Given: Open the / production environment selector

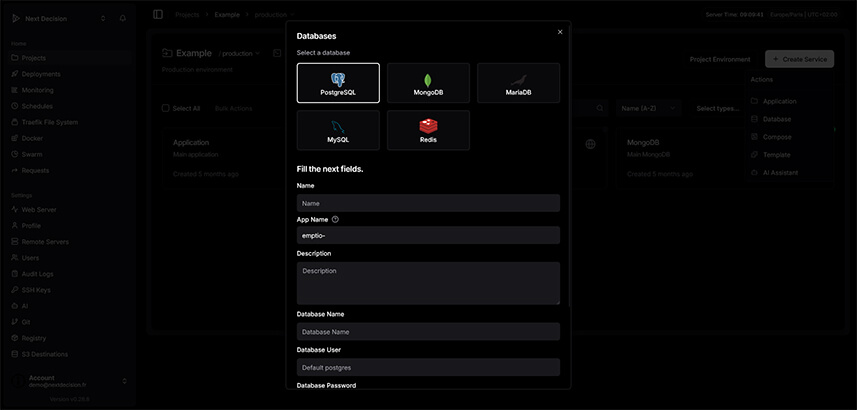Looking at the screenshot, I should click(x=239, y=54).
